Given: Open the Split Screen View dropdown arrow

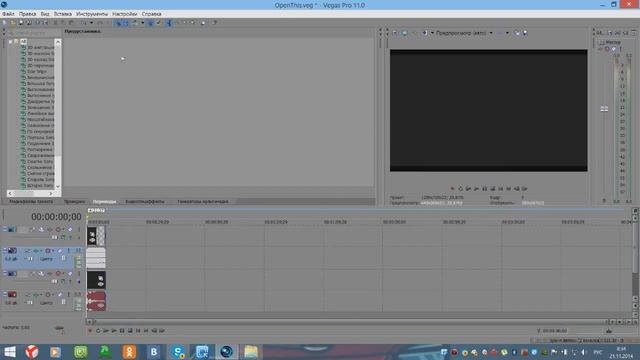Looking at the screenshot, I should (x=432, y=33).
